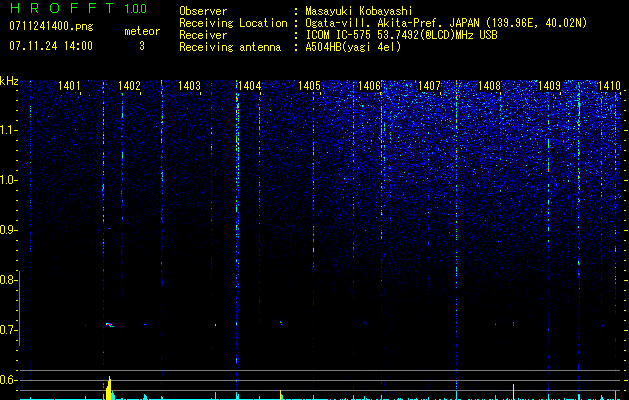The image size is (629, 400).
Task: Click the date stamp 07.11.24 14:00
Action: point(51,46)
